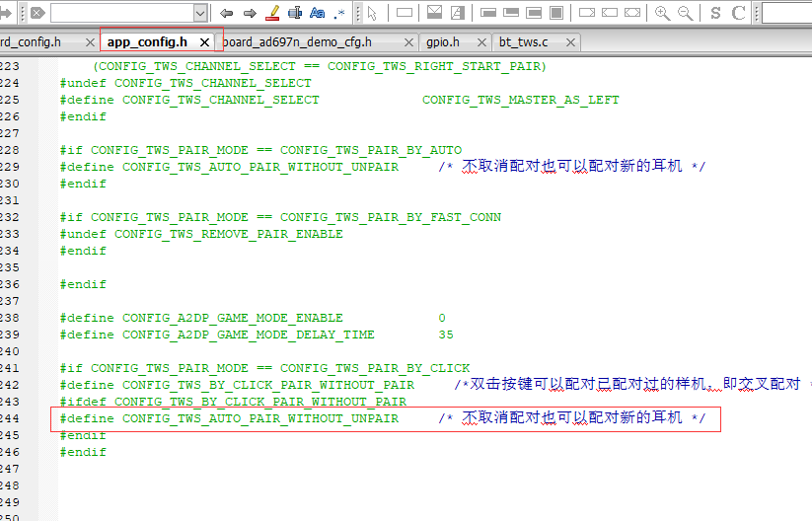The image size is (812, 521).
Task: Click the double-pointed box arrow icon
Action: click(x=632, y=13)
